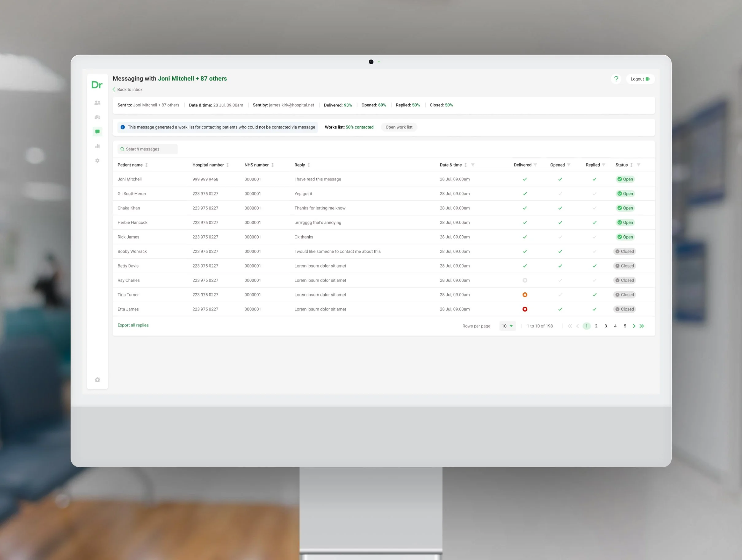Click the bottom sidebar icon
This screenshot has height=560, width=742.
97,380
